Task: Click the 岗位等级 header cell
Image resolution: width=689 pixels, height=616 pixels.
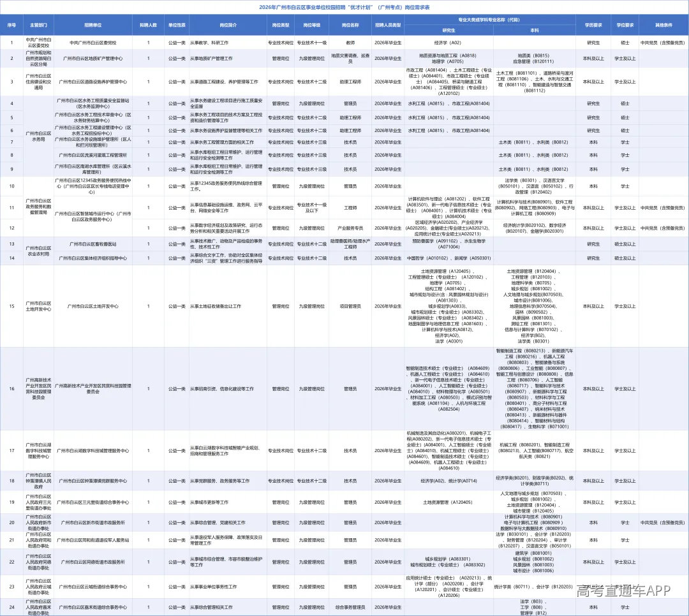Action: pos(312,25)
